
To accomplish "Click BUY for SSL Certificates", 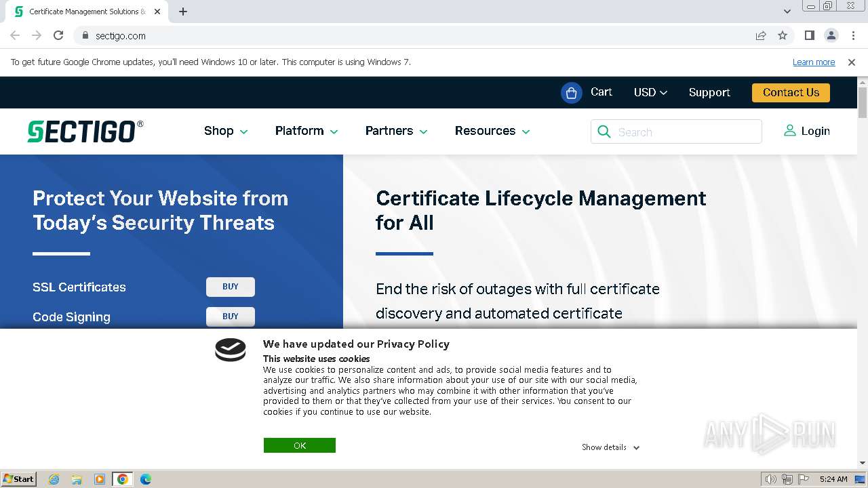I will coord(231,287).
